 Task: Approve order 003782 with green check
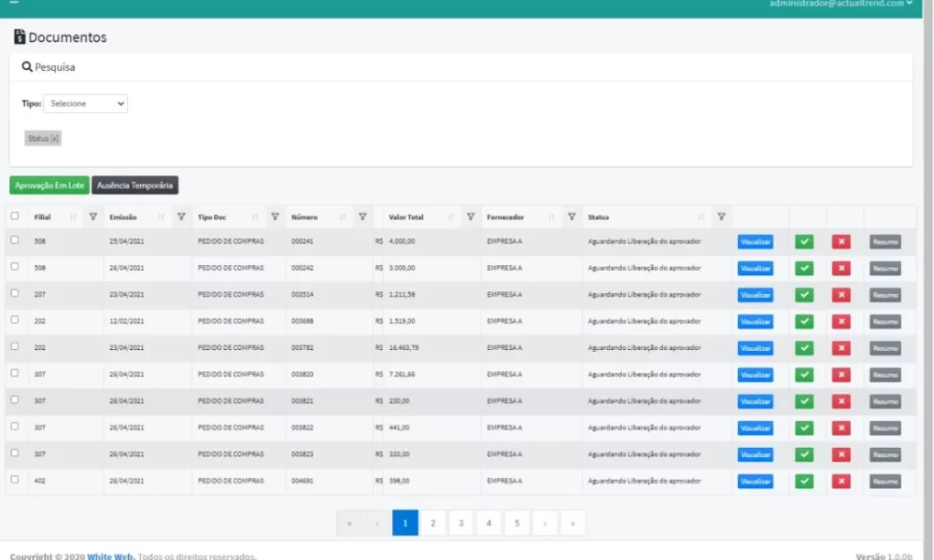[804, 348]
